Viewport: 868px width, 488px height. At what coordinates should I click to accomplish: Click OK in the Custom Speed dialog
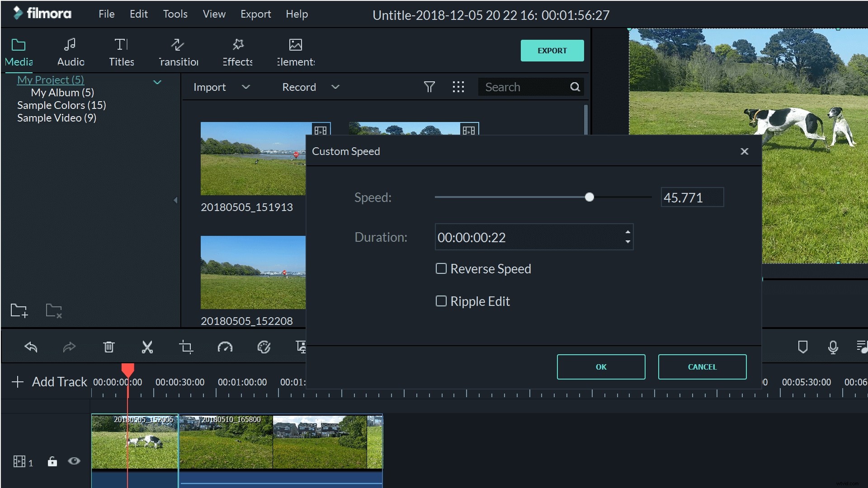tap(601, 366)
